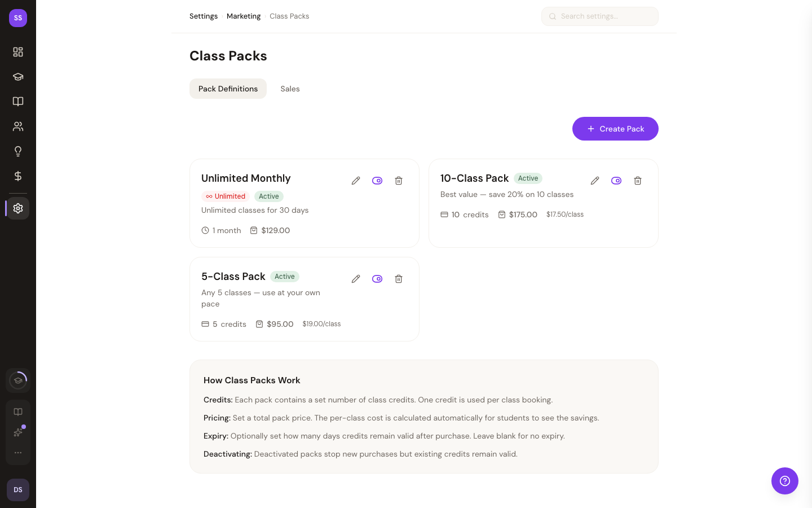Switch to the Sales tab
Image resolution: width=812 pixels, height=508 pixels.
pyautogui.click(x=290, y=89)
